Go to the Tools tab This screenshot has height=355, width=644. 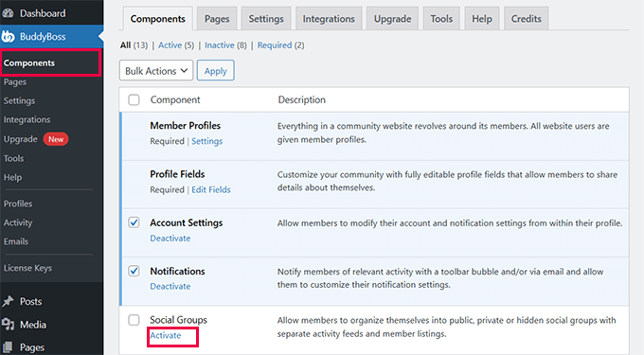coord(441,19)
